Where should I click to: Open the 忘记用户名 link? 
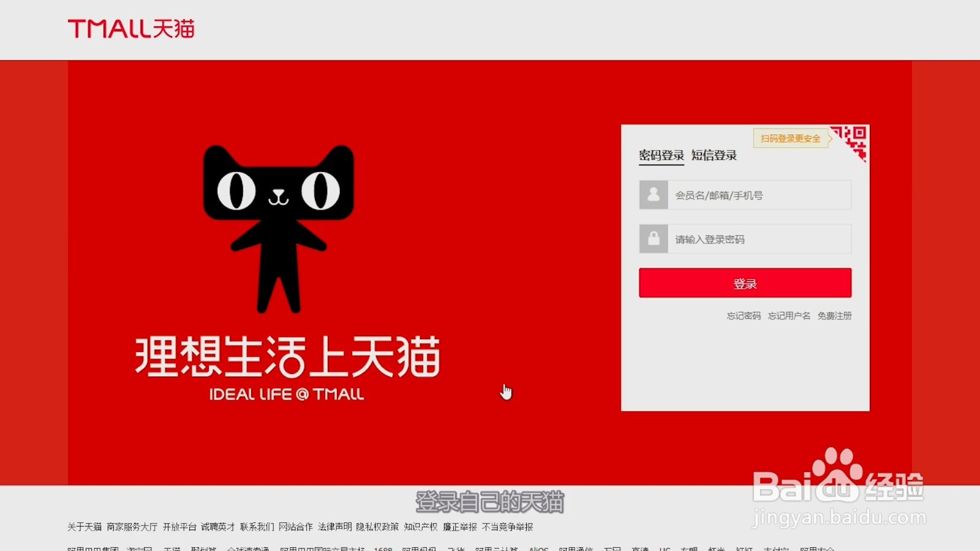789,316
